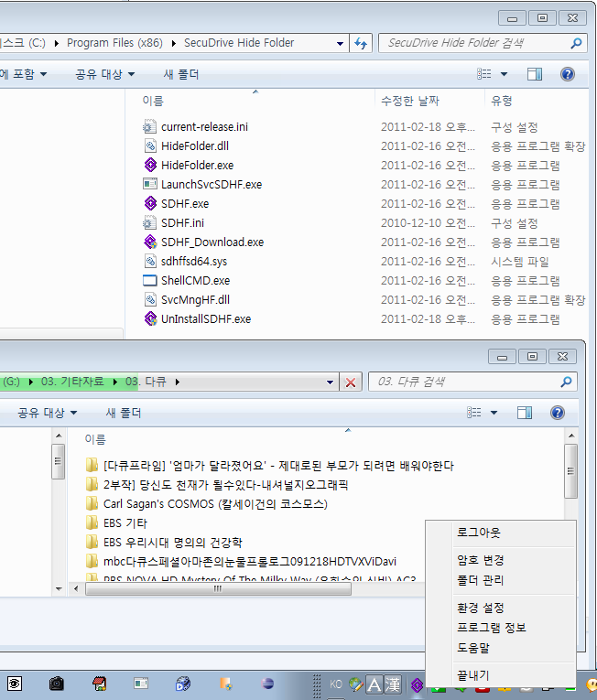
Task: Click the horizontal scrollbar thumb in 03. 다큐 window
Action: pyautogui.click(x=218, y=589)
